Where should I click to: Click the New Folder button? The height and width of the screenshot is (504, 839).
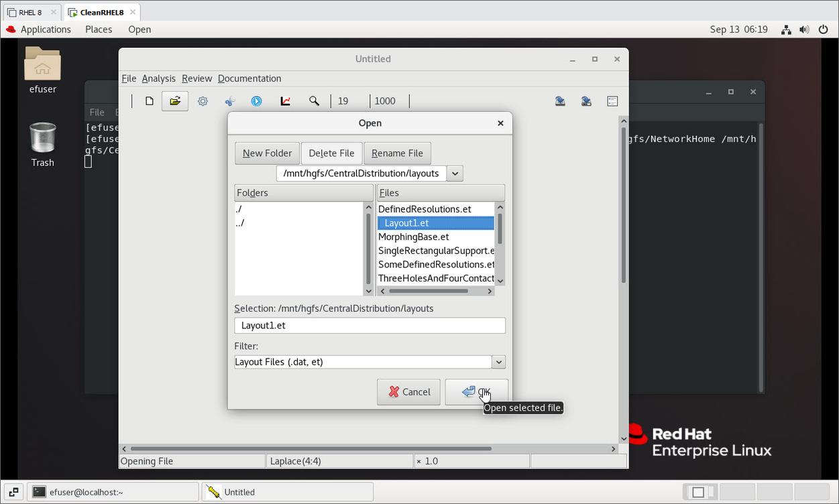coord(267,153)
